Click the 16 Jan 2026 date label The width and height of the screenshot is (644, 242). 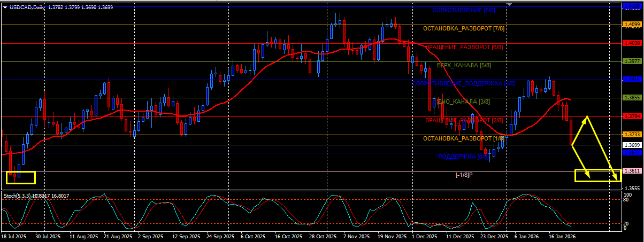tap(561, 236)
